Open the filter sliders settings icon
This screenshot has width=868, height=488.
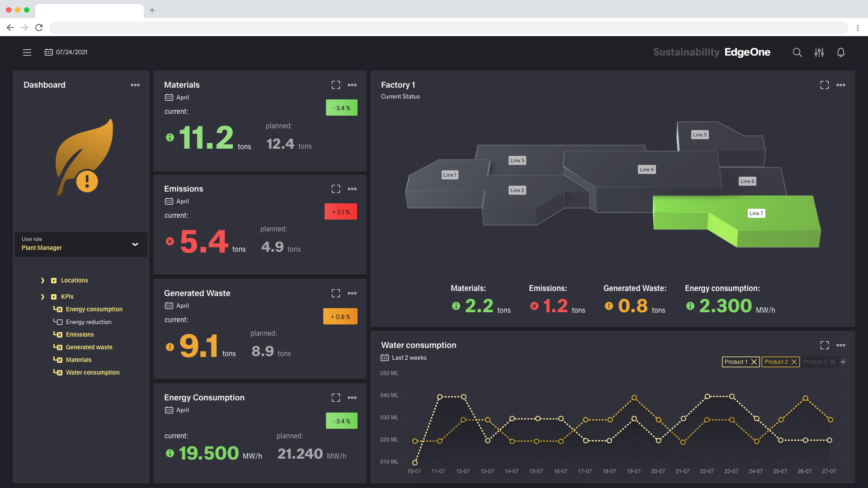coord(819,52)
